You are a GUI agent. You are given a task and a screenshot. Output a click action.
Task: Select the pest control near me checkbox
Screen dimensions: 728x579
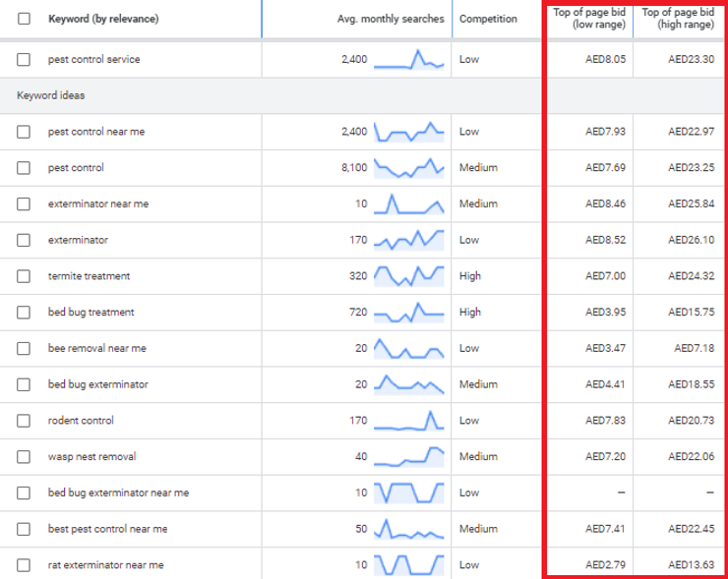point(24,132)
